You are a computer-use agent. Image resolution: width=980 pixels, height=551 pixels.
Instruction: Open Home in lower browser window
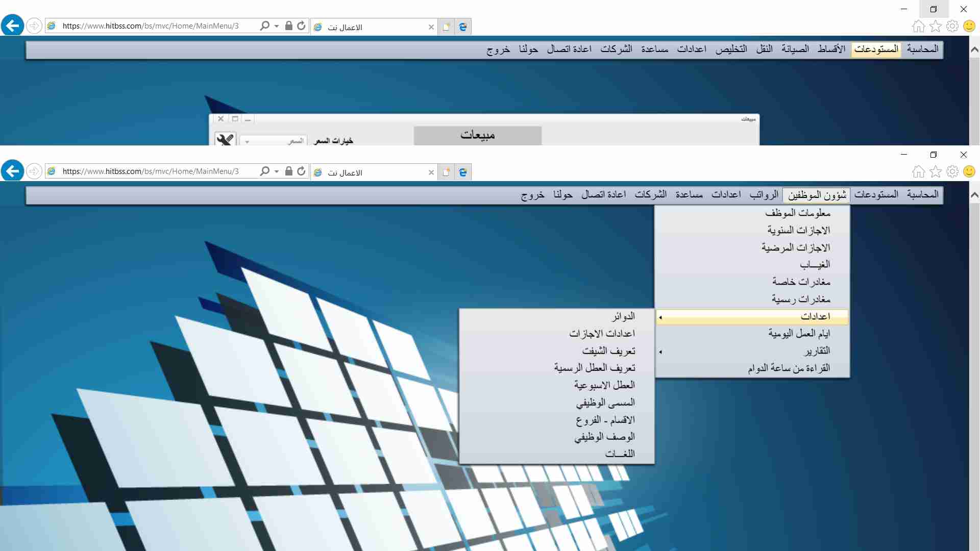pyautogui.click(x=918, y=171)
